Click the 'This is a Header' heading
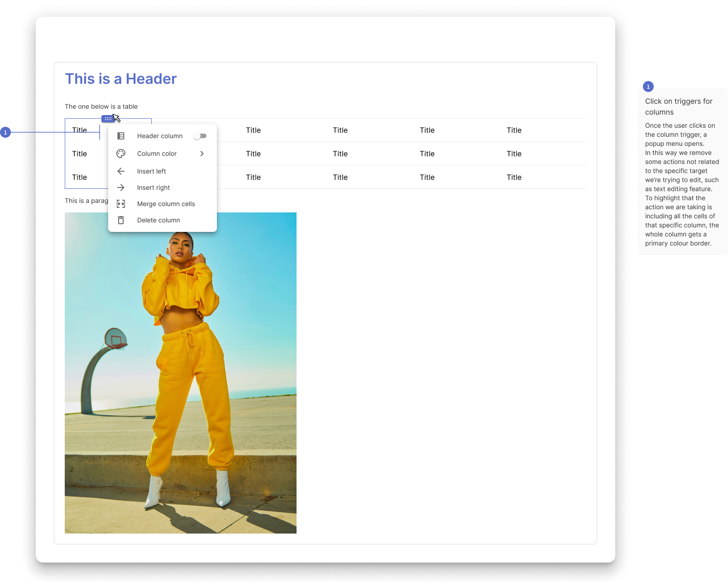This screenshot has width=728, height=587. [x=121, y=79]
